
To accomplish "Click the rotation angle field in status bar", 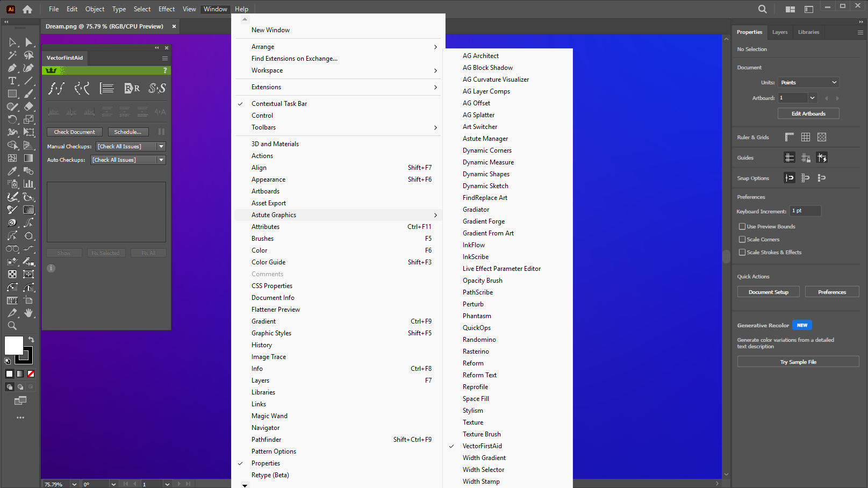I will coord(95,484).
